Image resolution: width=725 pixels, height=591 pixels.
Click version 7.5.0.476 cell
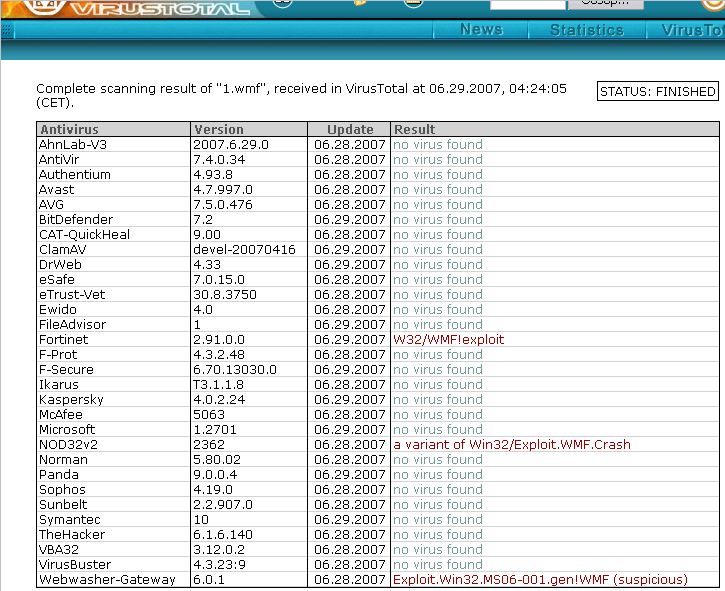[223, 204]
